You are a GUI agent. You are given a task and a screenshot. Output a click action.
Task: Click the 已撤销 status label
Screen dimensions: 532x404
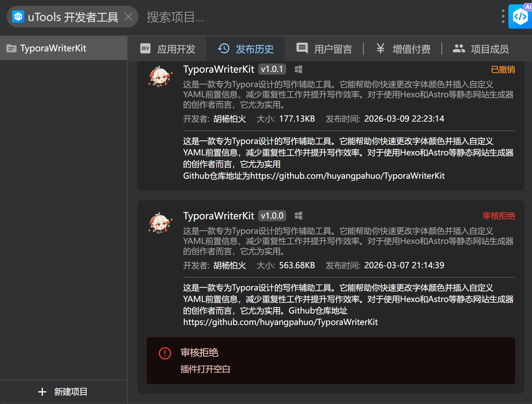503,70
